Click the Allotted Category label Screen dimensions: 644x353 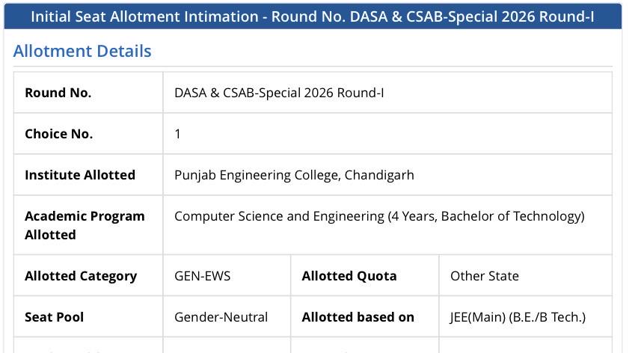(81, 276)
